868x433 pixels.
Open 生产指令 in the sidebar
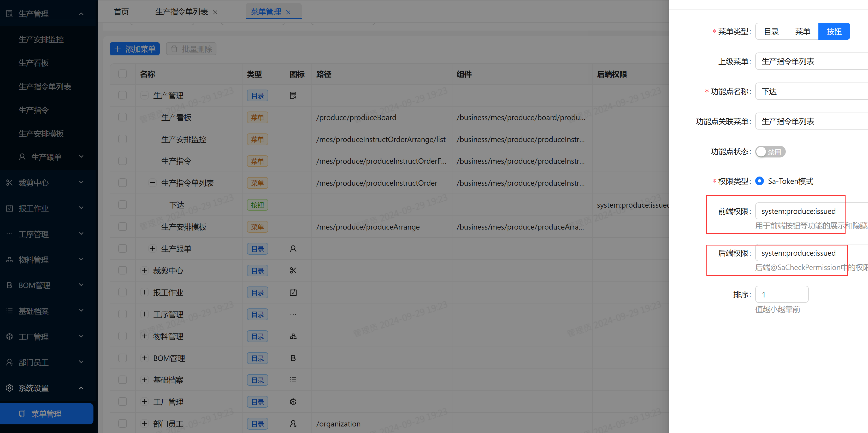tap(34, 110)
